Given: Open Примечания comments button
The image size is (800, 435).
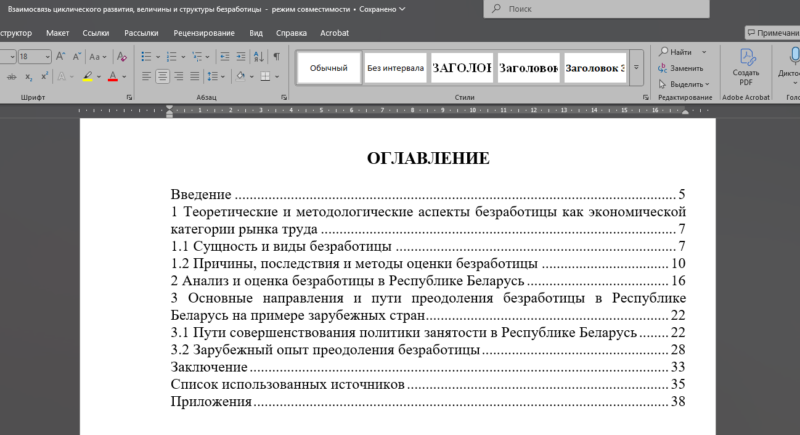Looking at the screenshot, I should pyautogui.click(x=772, y=33).
